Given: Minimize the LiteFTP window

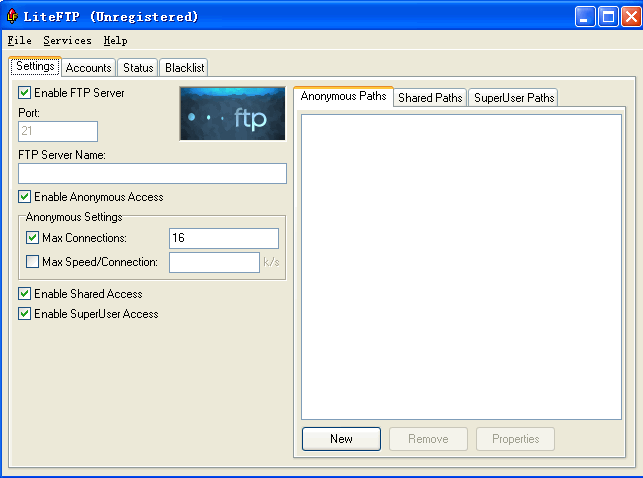Looking at the screenshot, I should click(585, 17).
